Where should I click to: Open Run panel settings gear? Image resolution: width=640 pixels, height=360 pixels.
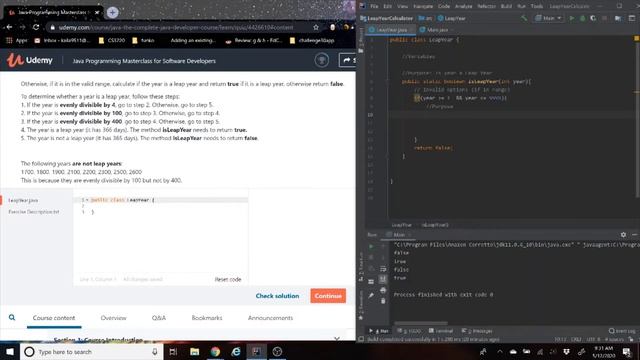[x=623, y=235]
